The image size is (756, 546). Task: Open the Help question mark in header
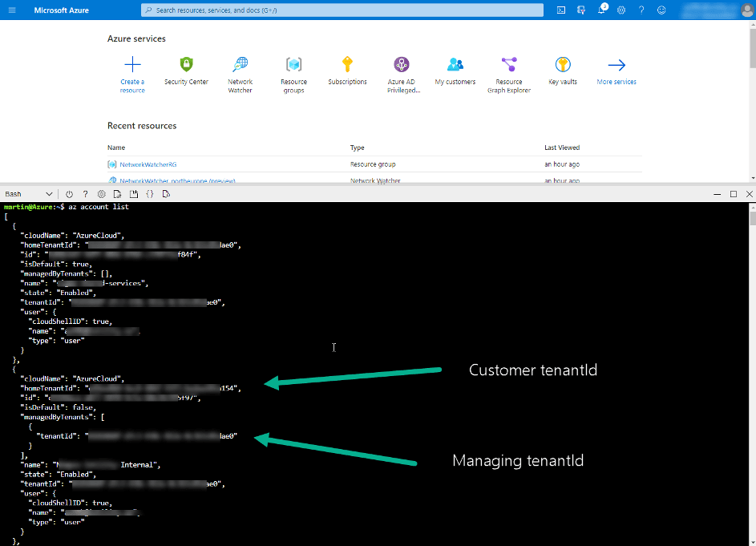click(641, 10)
